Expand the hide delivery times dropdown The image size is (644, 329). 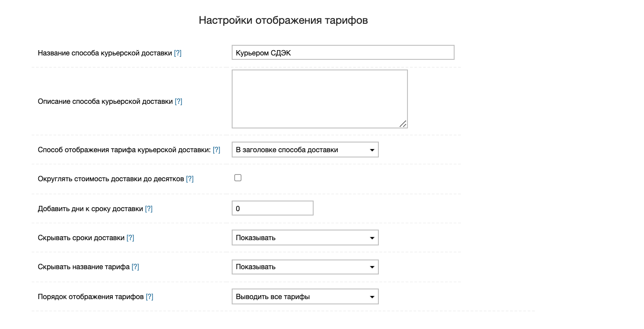pyautogui.click(x=305, y=238)
